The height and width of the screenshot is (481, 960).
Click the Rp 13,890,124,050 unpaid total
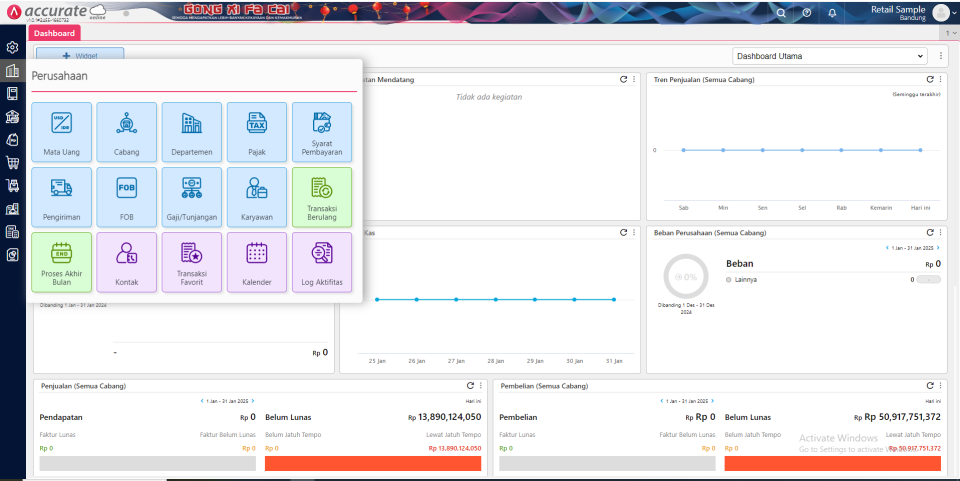(x=444, y=417)
